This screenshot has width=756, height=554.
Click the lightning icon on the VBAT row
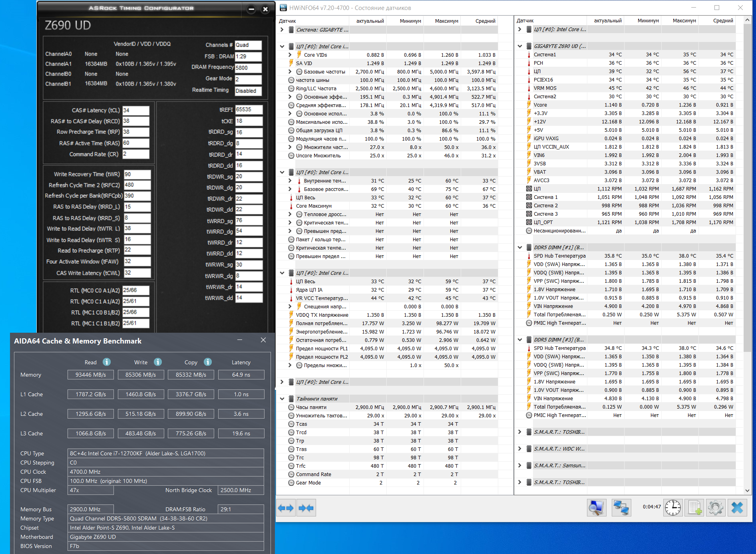tap(529, 172)
